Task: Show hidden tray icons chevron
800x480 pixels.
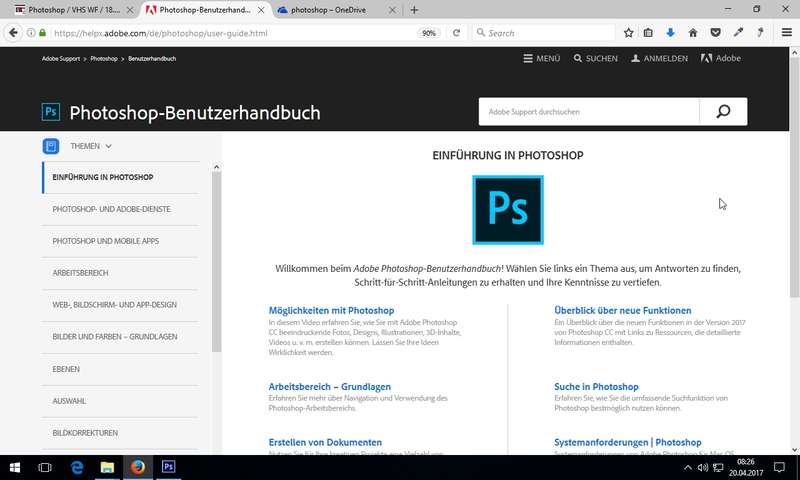Action: click(688, 467)
